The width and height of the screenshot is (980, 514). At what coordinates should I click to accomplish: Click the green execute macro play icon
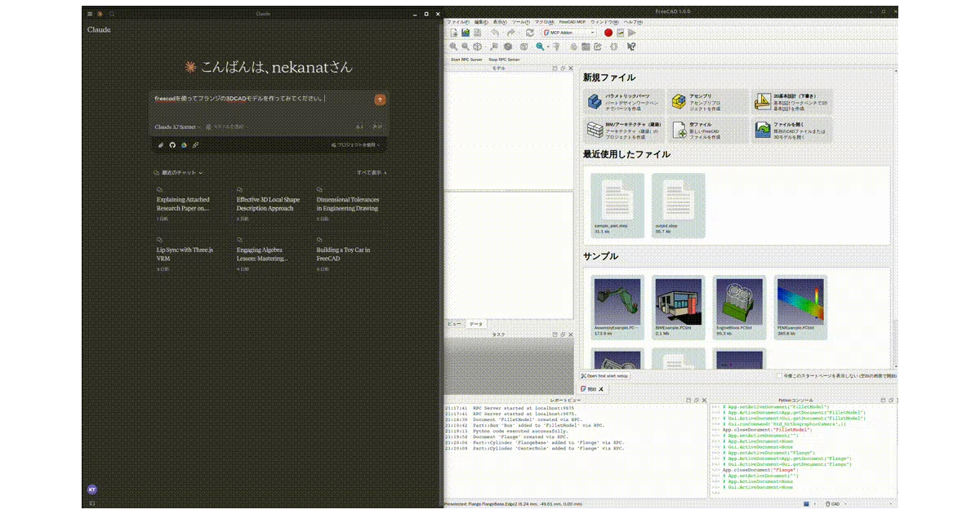(x=631, y=33)
